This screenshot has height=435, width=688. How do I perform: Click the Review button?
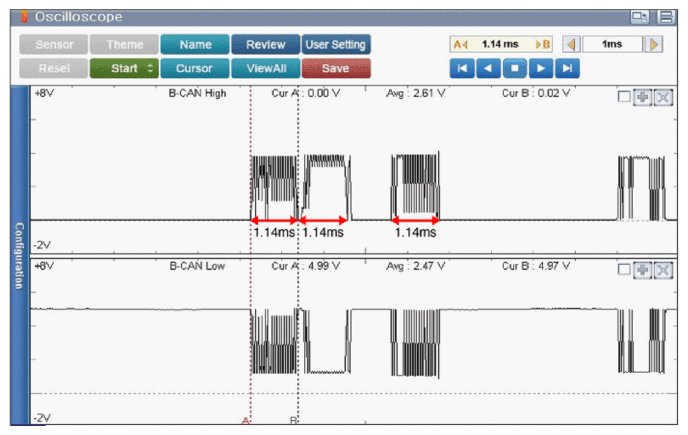coord(265,45)
